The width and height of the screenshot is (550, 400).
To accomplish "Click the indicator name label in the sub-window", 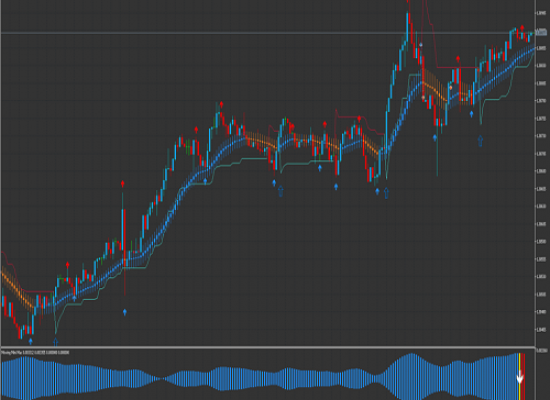I will click(x=35, y=352).
